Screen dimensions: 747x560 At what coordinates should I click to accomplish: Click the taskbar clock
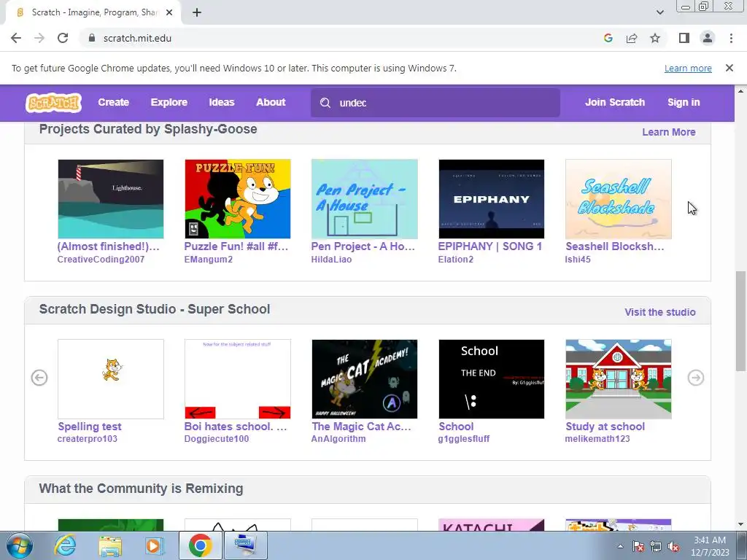(x=710, y=546)
